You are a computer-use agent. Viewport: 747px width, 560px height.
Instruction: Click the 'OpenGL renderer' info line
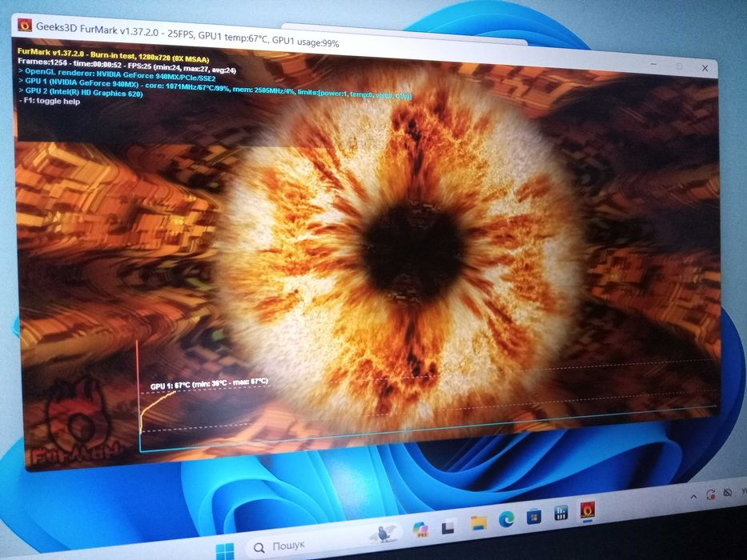tap(117, 74)
